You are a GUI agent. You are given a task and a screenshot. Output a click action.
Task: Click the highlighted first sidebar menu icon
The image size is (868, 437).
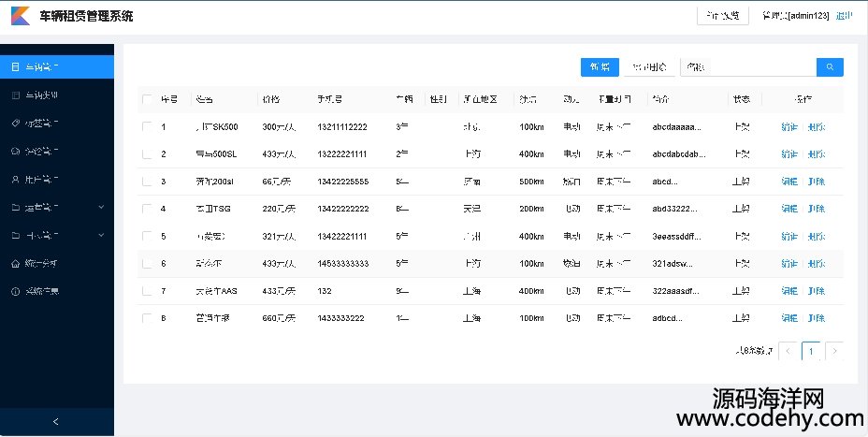tap(15, 67)
